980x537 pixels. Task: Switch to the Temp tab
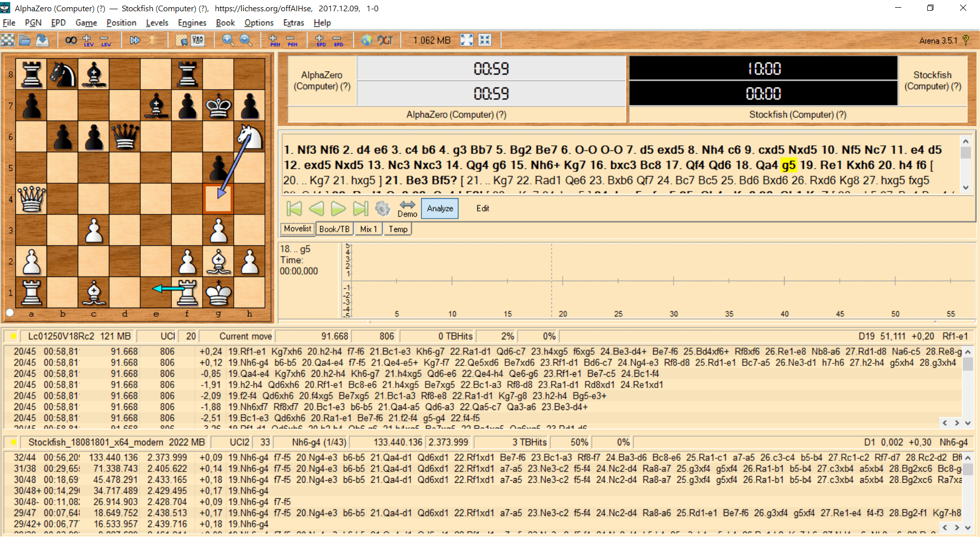click(x=398, y=229)
